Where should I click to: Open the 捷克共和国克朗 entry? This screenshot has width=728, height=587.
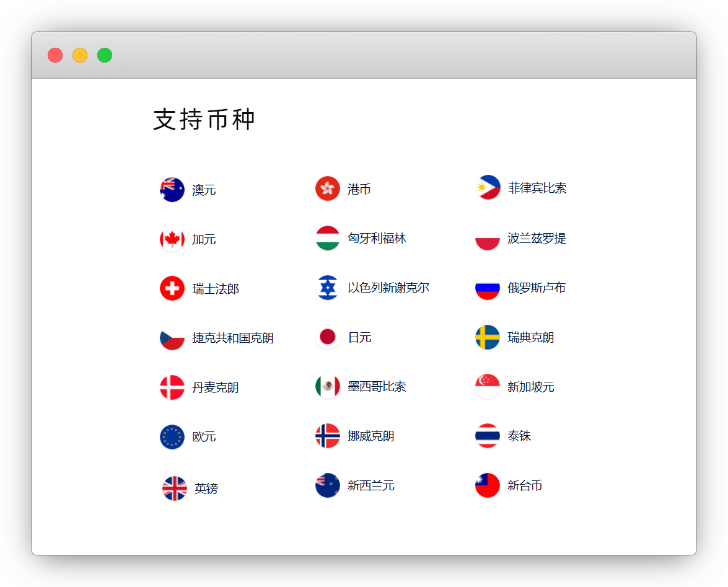[232, 338]
